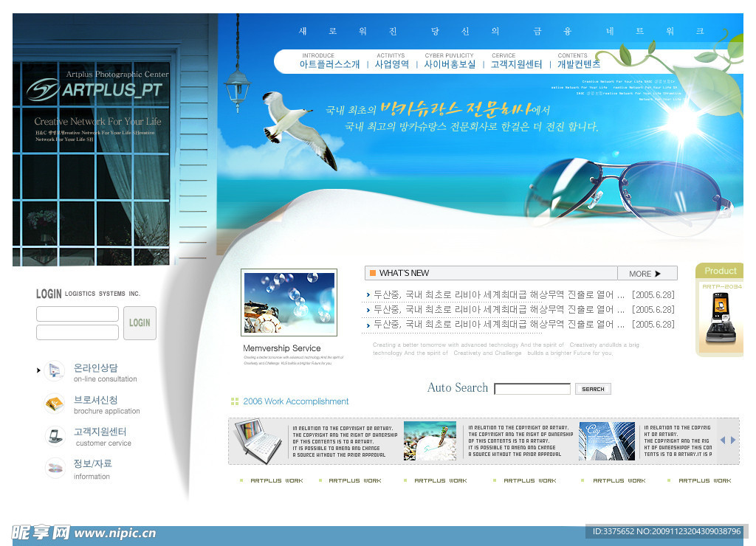Click the orange square beside WHAT'S NEW
This screenshot has height=546, width=756.
coord(373,273)
